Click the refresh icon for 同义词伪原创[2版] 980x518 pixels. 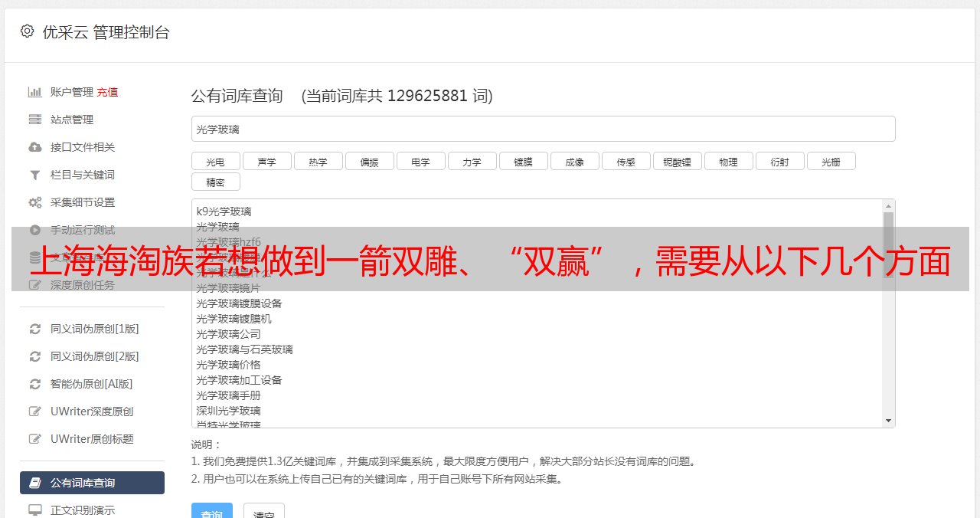[35, 356]
